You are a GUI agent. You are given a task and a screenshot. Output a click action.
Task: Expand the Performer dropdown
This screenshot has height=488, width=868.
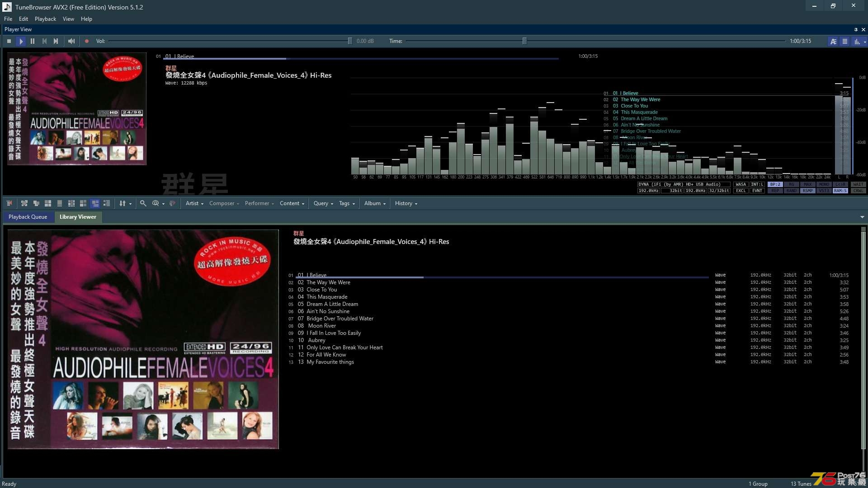point(259,203)
